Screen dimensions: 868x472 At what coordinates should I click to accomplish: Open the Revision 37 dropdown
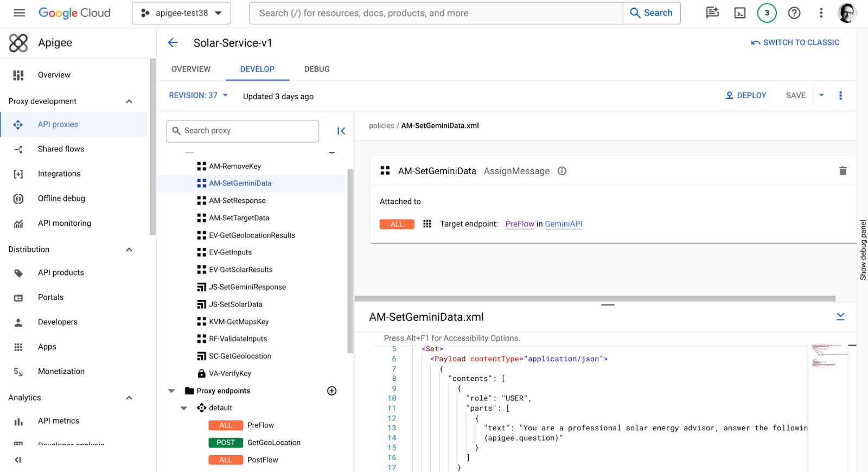[199, 95]
